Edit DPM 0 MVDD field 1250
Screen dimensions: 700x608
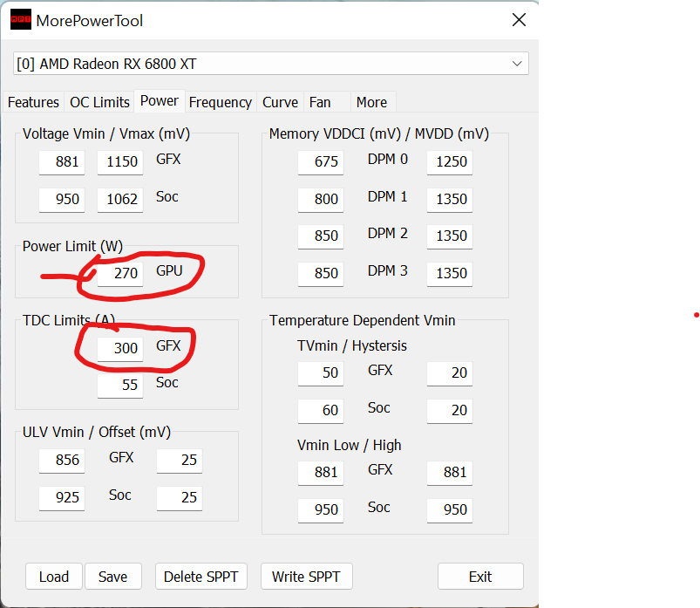450,162
